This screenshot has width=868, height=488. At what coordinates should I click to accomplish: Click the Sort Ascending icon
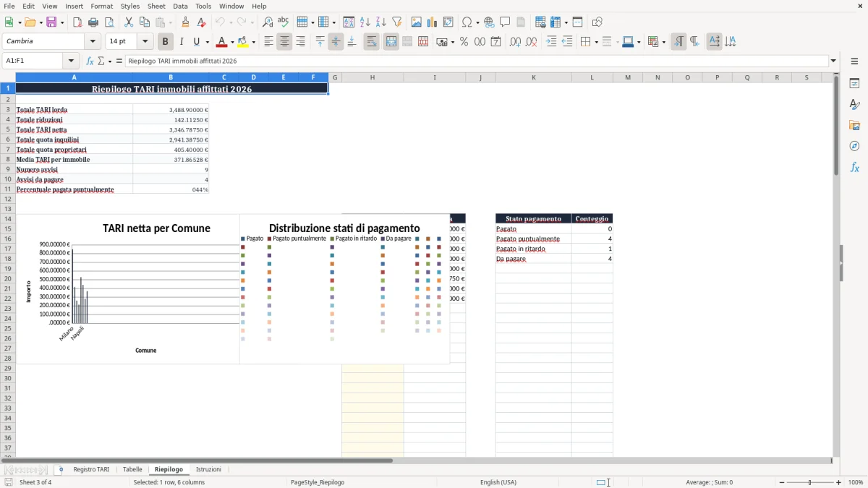365,22
